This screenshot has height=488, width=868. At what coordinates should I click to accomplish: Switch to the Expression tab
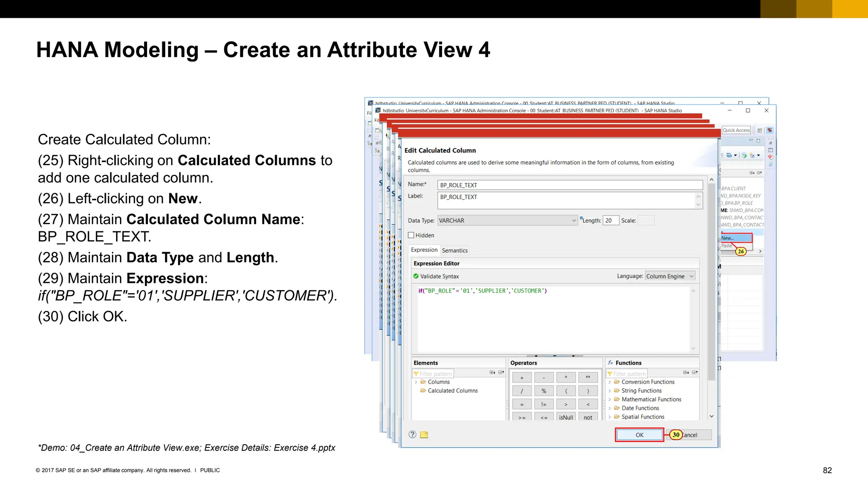[424, 250]
